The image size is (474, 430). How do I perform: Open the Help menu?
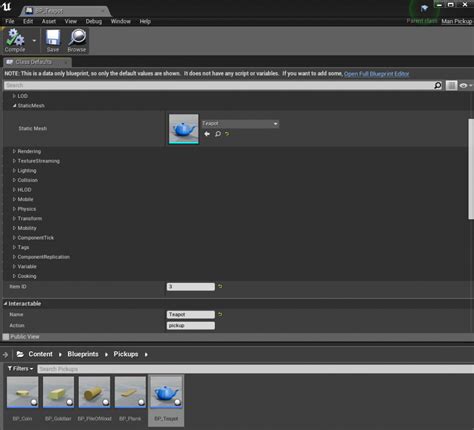[145, 21]
